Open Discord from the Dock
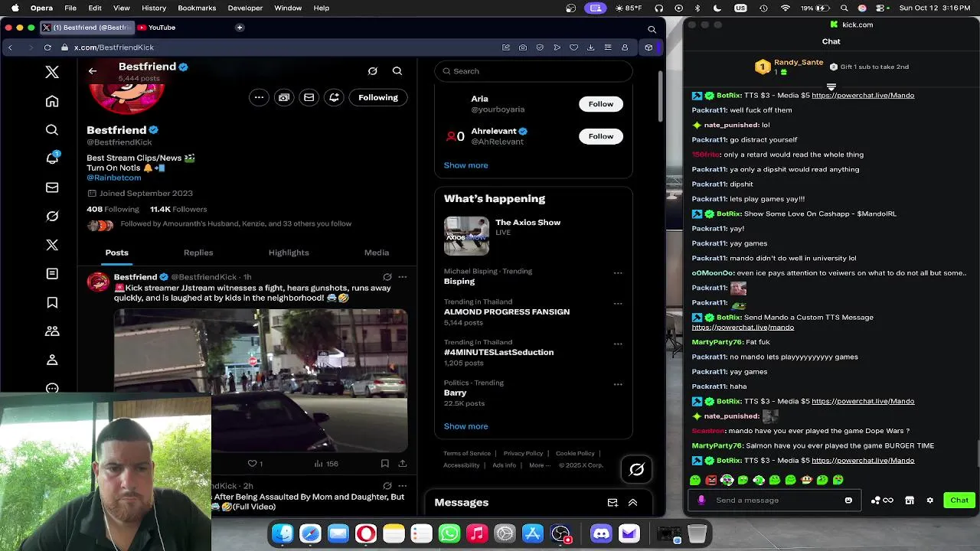 click(602, 533)
